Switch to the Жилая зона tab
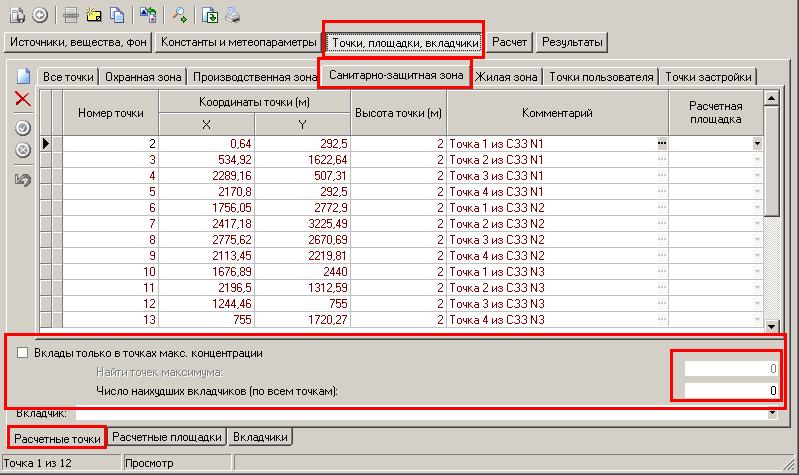 [506, 77]
